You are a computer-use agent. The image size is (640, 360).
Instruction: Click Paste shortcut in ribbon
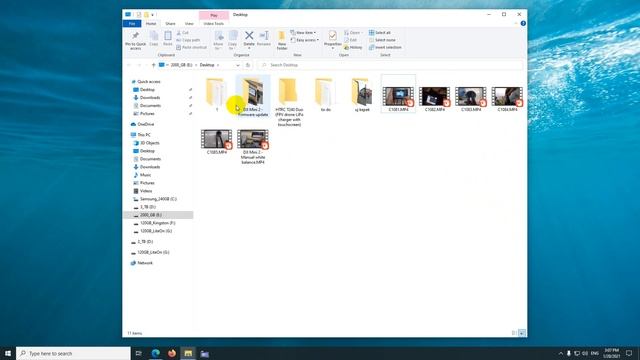coord(191,47)
